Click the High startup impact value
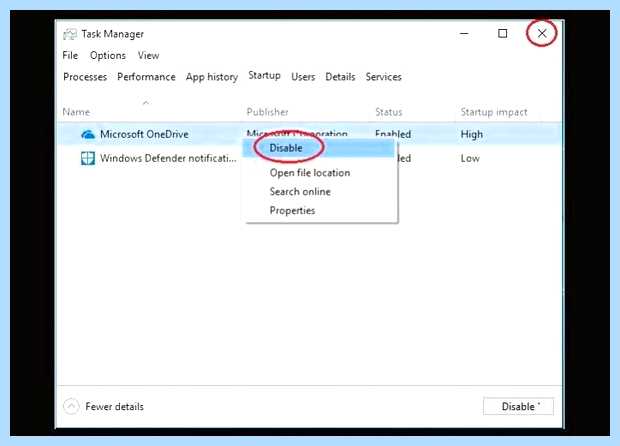This screenshot has height=446, width=620. click(472, 134)
